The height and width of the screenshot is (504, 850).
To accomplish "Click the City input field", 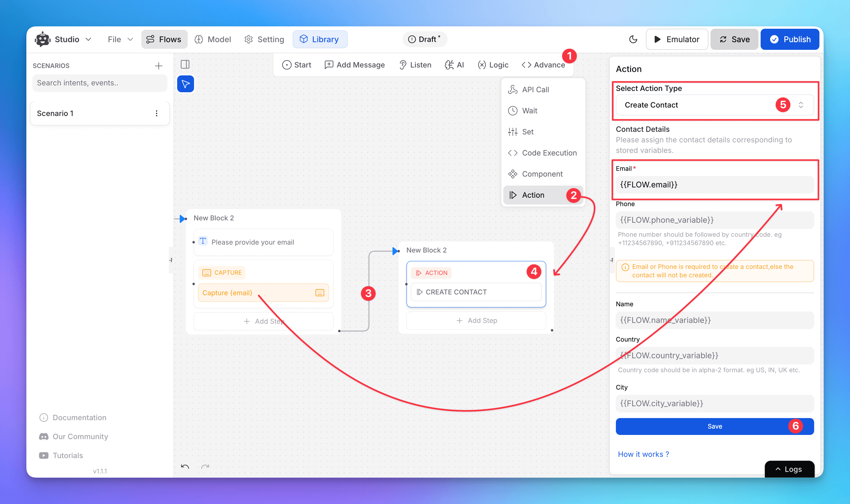I will [714, 404].
